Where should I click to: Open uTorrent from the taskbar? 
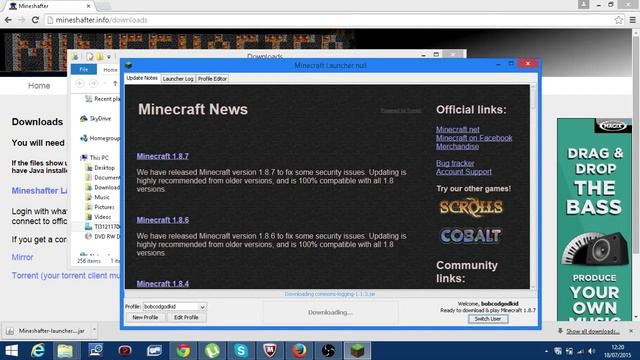pos(212,351)
